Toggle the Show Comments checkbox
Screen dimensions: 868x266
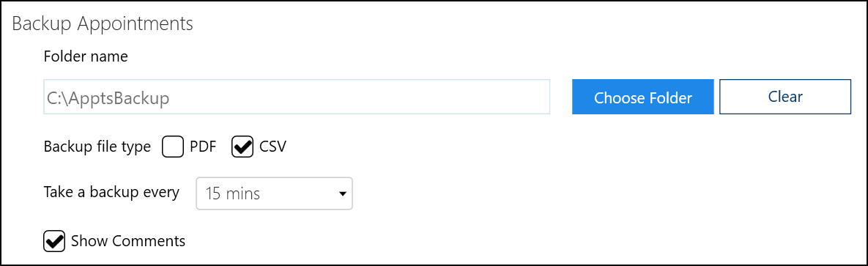click(54, 241)
